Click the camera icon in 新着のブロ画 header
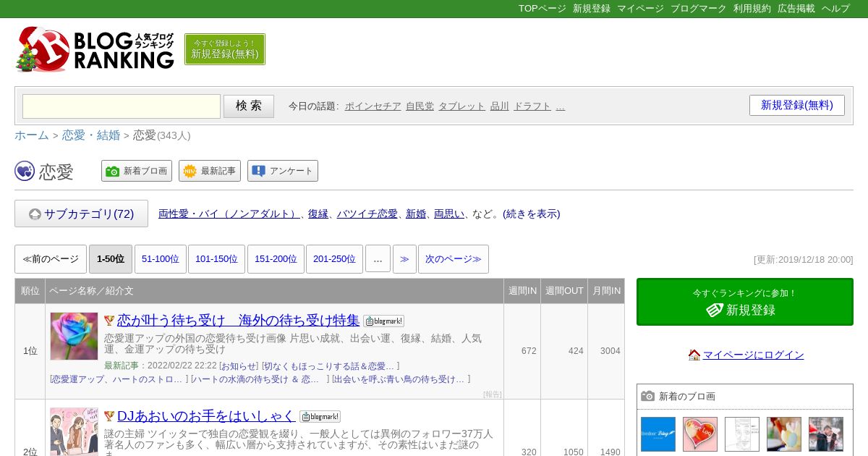This screenshot has height=456, width=868. click(648, 396)
